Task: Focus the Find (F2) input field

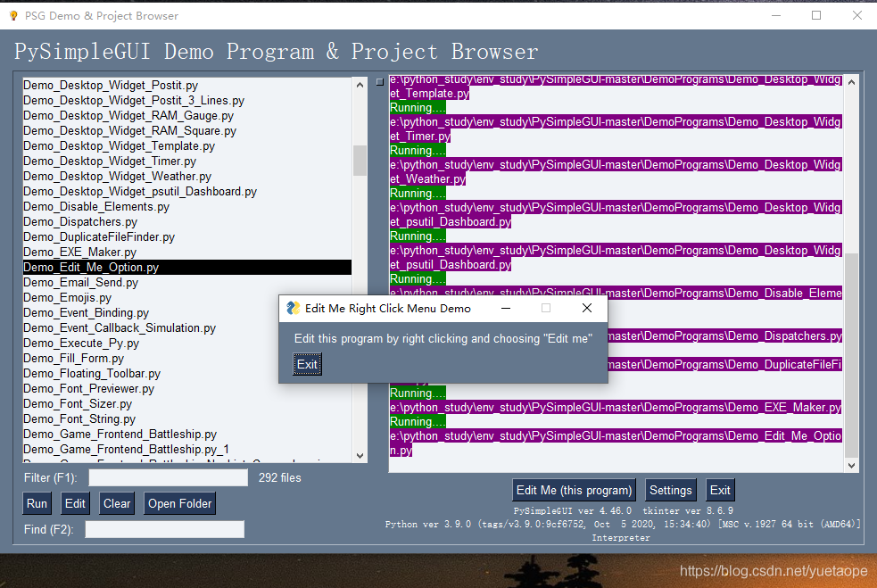Action: pos(164,529)
